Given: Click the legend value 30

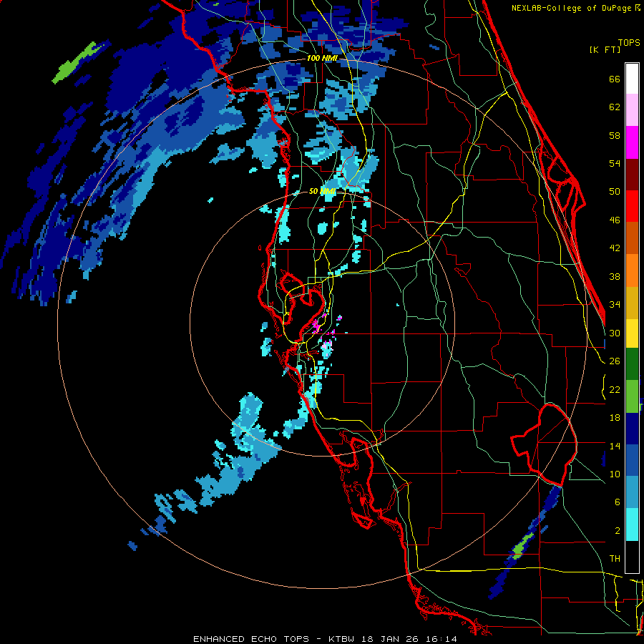Looking at the screenshot, I should 615,333.
